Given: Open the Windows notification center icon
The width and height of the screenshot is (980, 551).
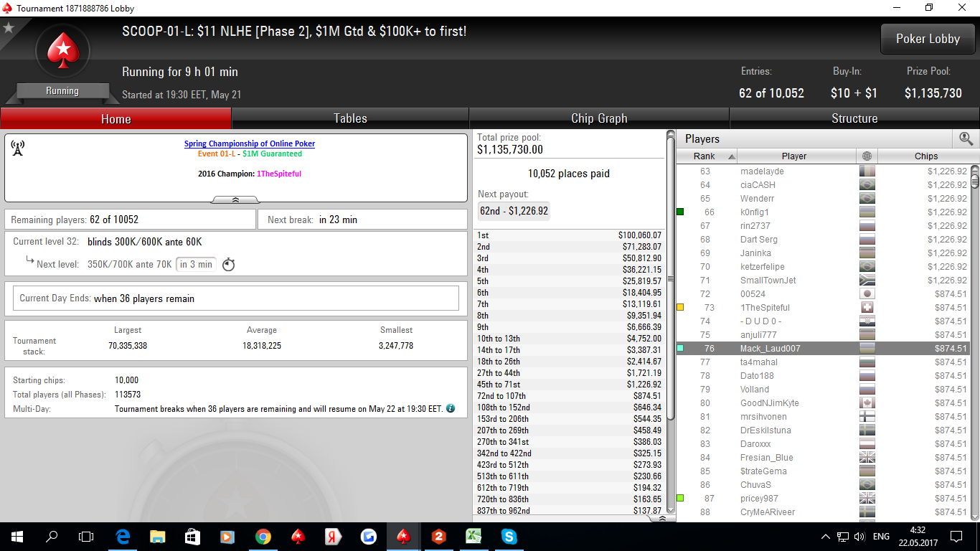Looking at the screenshot, I should [956, 536].
